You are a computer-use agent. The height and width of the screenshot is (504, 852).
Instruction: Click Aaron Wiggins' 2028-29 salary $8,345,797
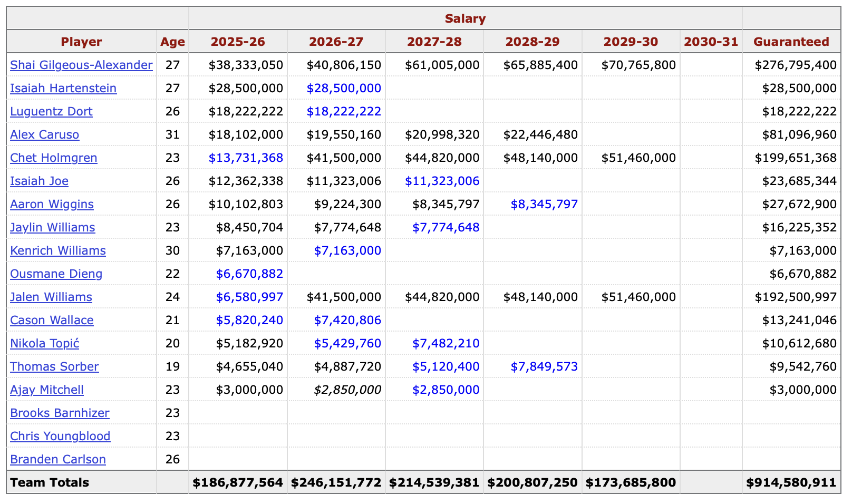(x=544, y=204)
